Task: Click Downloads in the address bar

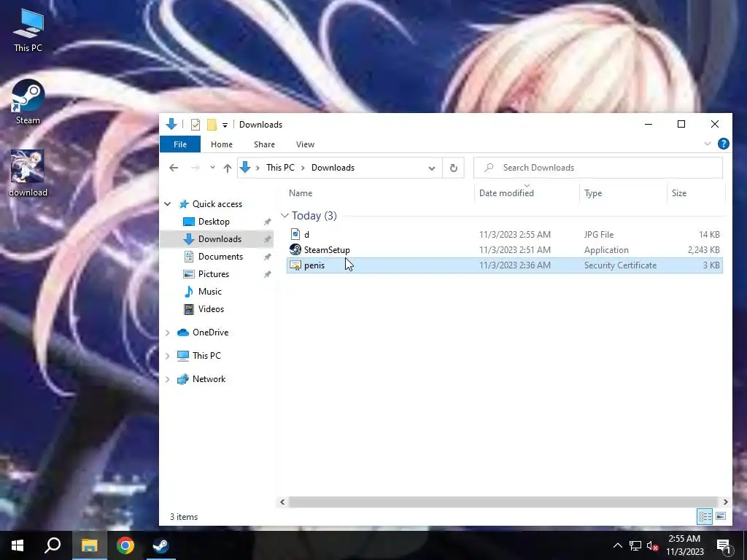Action: (x=333, y=168)
